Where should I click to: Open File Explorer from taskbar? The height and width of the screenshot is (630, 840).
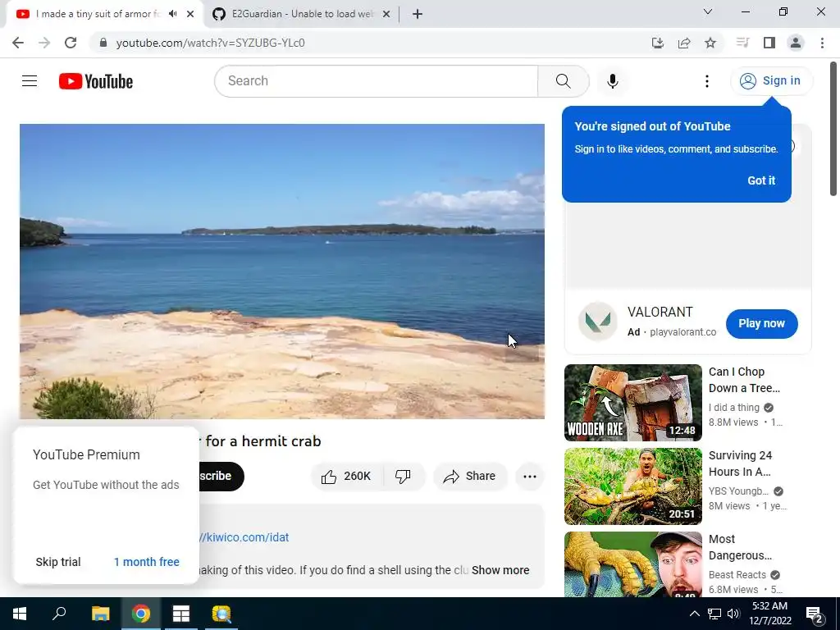click(x=100, y=614)
